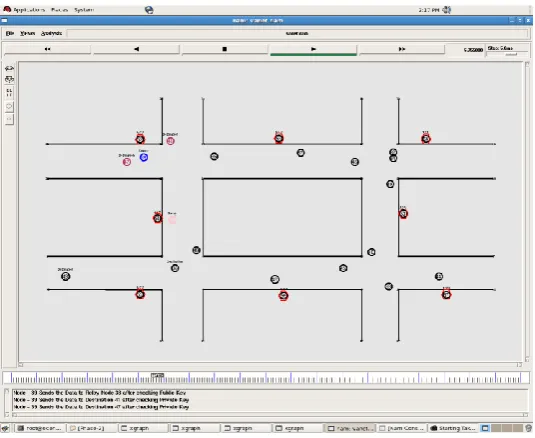
Task: Switch to the root terminal taskbar window
Action: (40, 428)
